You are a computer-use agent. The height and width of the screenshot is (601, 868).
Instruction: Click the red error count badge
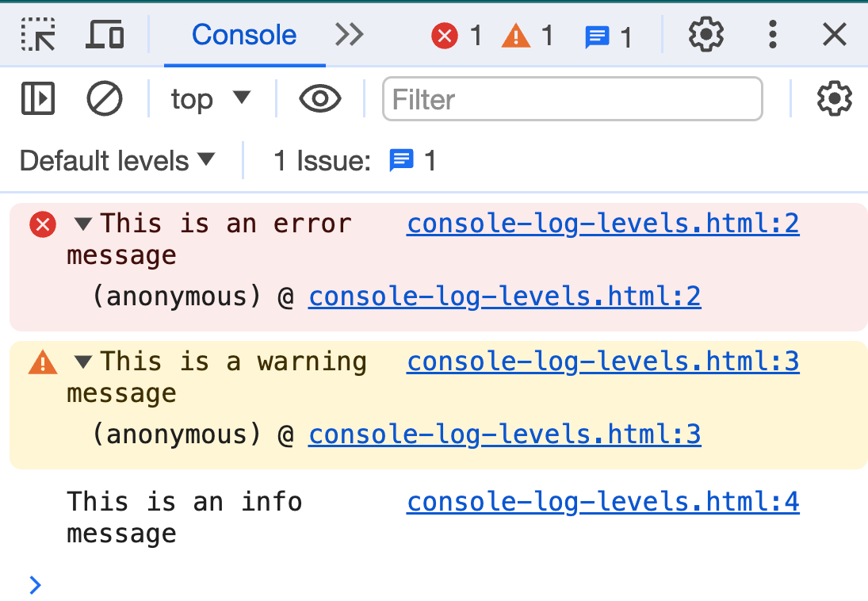point(445,35)
